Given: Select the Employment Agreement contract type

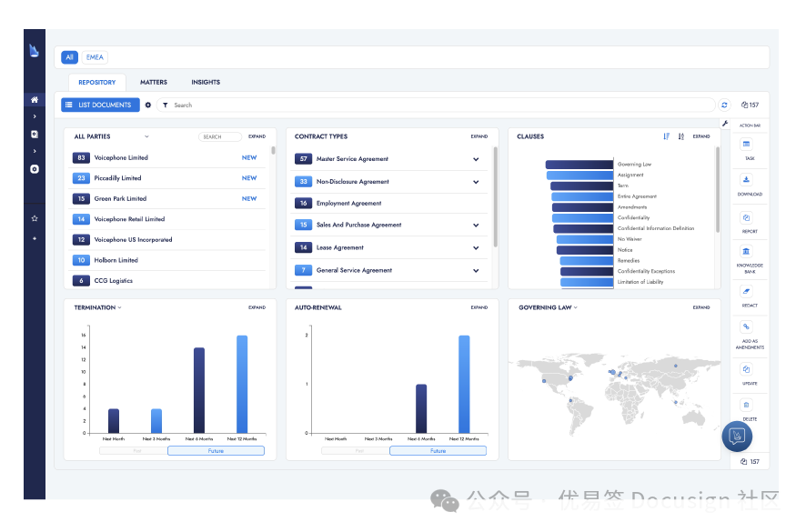Looking at the screenshot, I should [388, 204].
